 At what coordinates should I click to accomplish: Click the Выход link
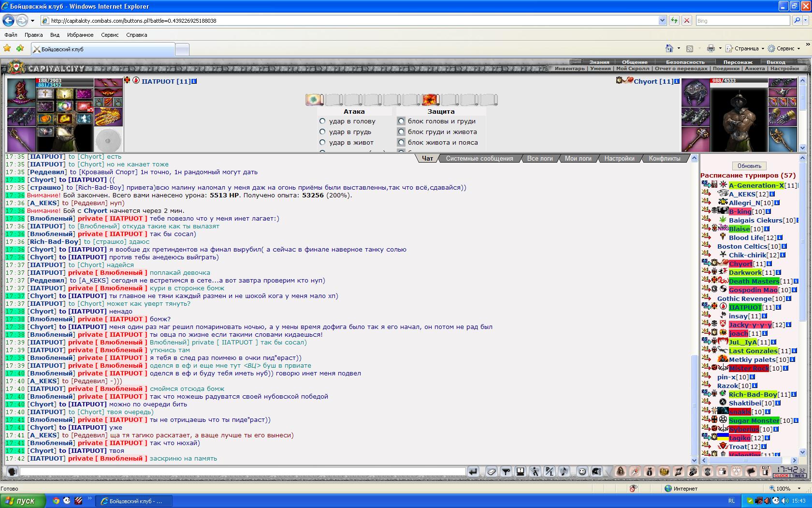(x=776, y=62)
